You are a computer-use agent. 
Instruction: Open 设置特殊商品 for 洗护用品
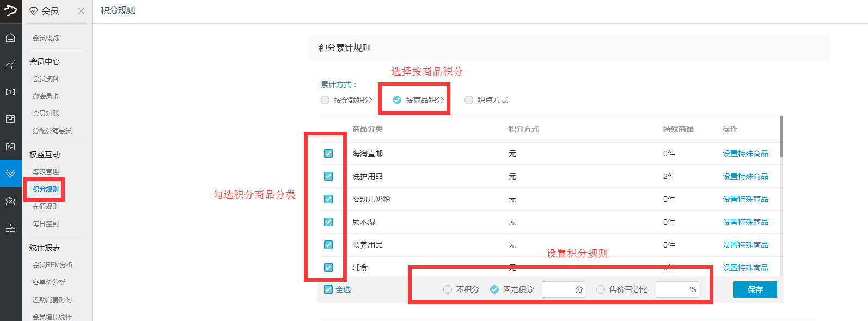(745, 176)
